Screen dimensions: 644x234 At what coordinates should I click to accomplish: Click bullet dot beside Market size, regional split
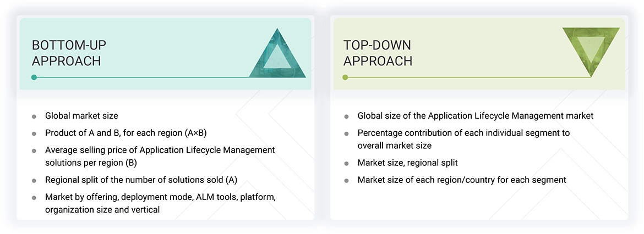[x=346, y=163]
